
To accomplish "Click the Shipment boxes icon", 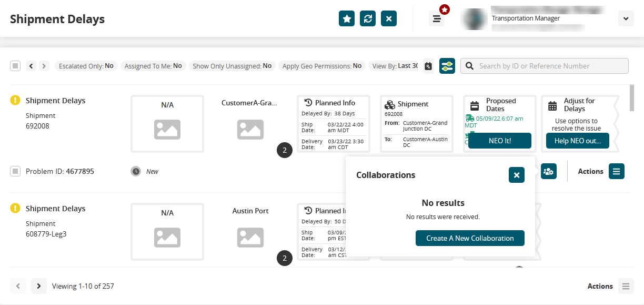I will tap(390, 104).
